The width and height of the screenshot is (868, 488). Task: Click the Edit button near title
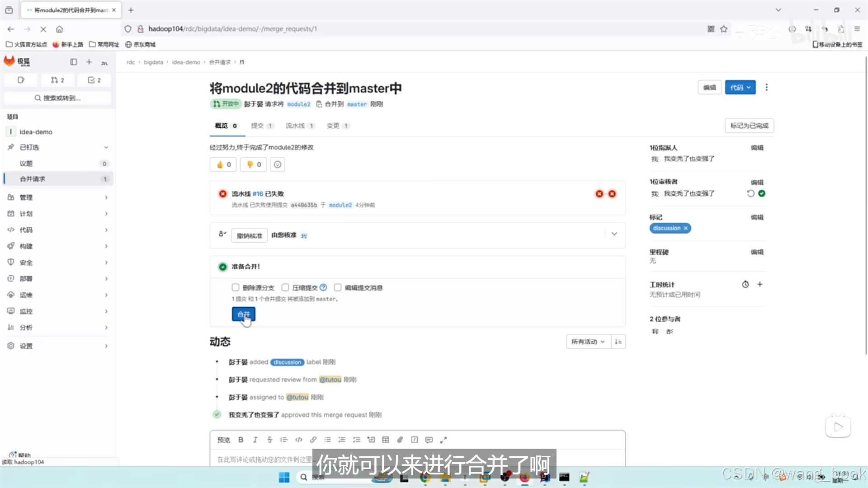(709, 88)
